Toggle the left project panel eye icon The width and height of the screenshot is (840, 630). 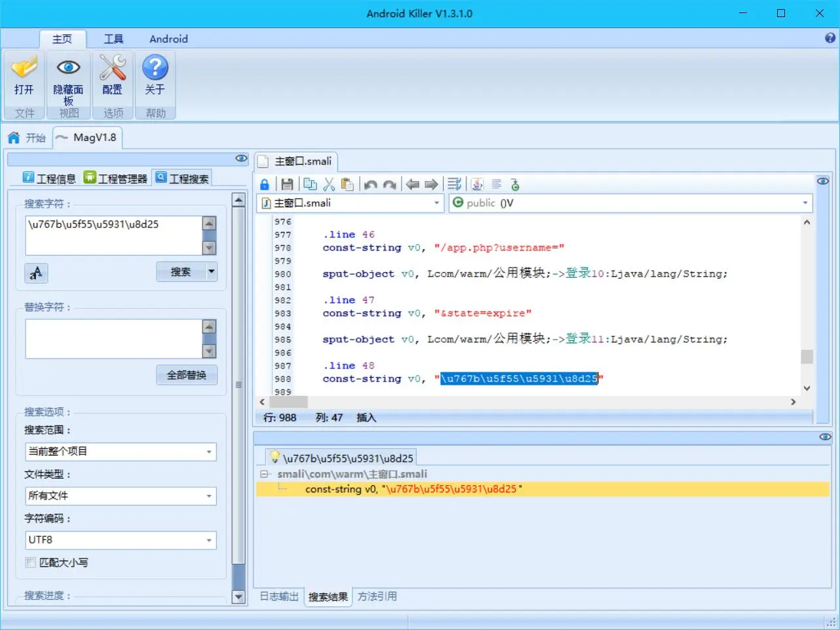(x=242, y=159)
